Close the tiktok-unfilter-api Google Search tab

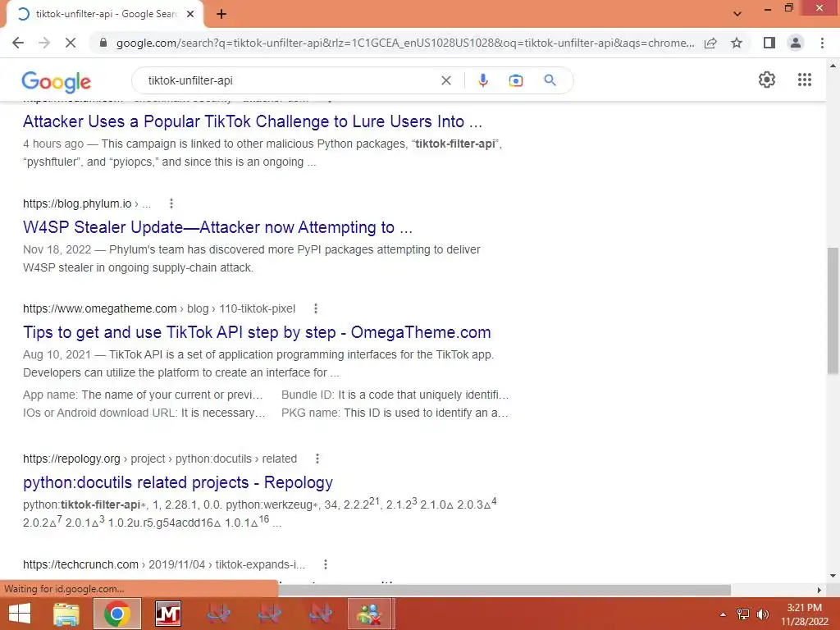pyautogui.click(x=190, y=15)
